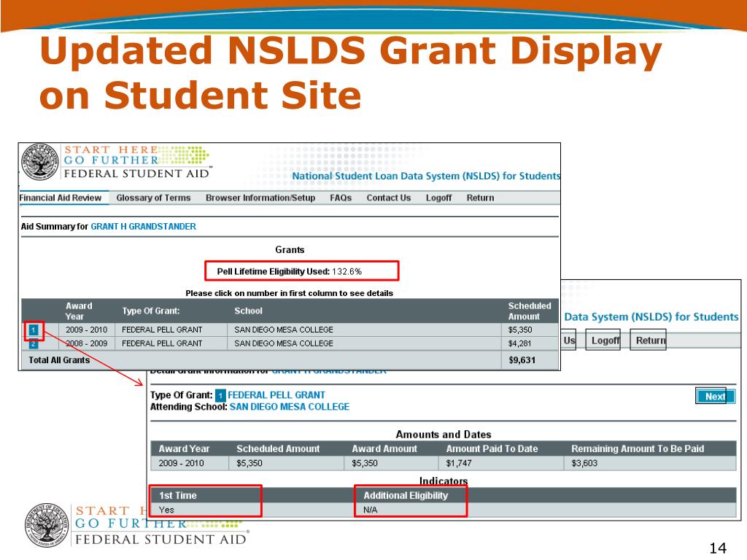The image size is (747, 560).
Task: Click the '2009 - 2010' cell in the Grants table
Action: [x=87, y=330]
